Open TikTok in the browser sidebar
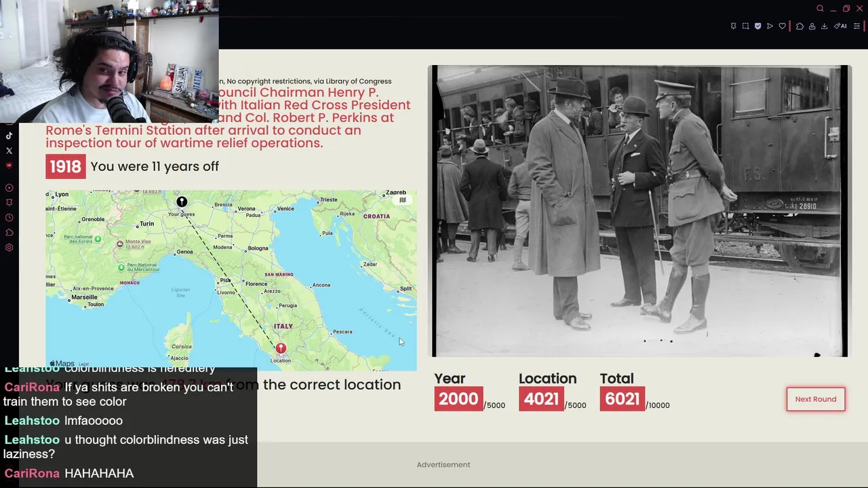Viewport: 868px width, 488px height. 9,136
